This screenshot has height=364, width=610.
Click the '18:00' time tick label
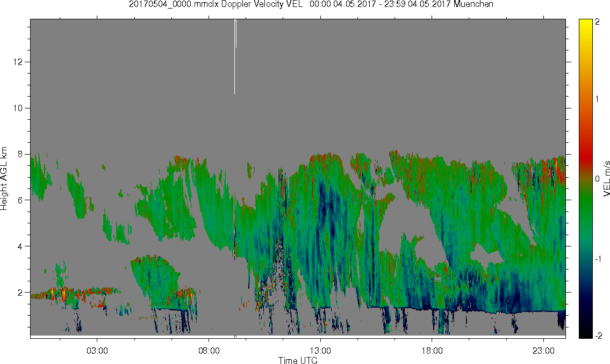click(x=432, y=351)
